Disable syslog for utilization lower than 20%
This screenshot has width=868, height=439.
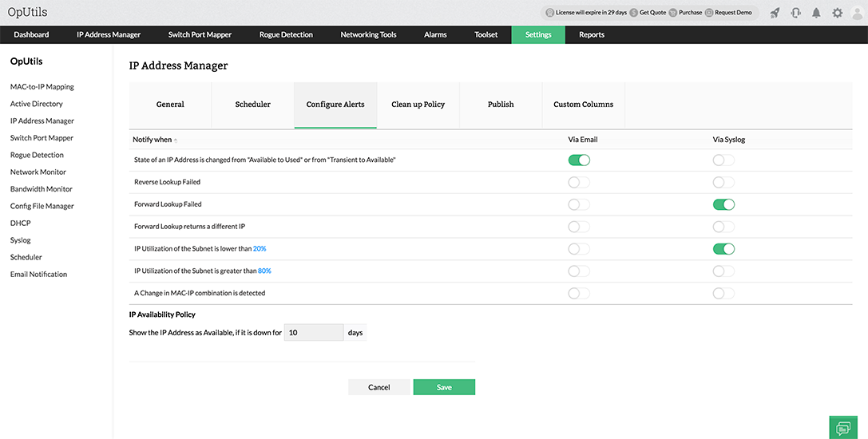pyautogui.click(x=723, y=248)
